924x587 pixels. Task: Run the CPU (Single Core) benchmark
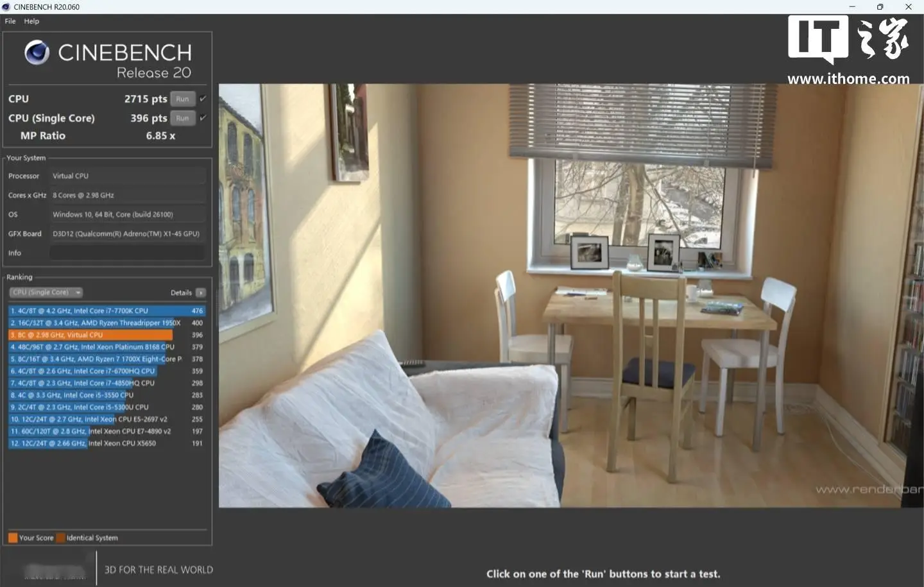182,118
